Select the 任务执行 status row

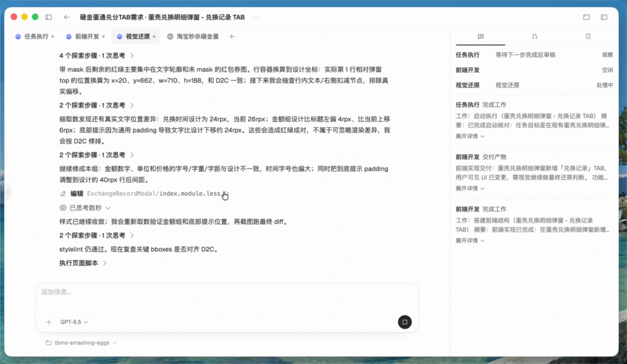click(x=534, y=55)
